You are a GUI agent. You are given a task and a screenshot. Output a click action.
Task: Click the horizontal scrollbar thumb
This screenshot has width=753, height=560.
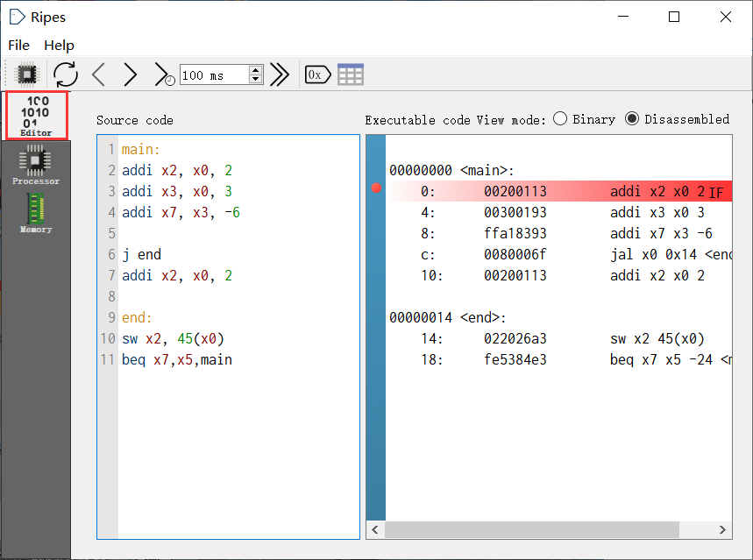coord(531,529)
